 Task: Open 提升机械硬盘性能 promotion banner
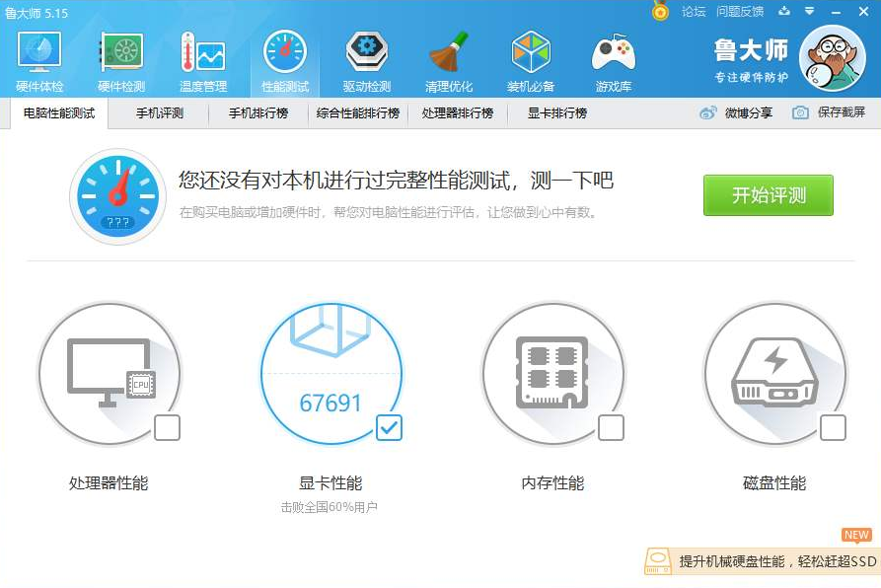[763, 561]
